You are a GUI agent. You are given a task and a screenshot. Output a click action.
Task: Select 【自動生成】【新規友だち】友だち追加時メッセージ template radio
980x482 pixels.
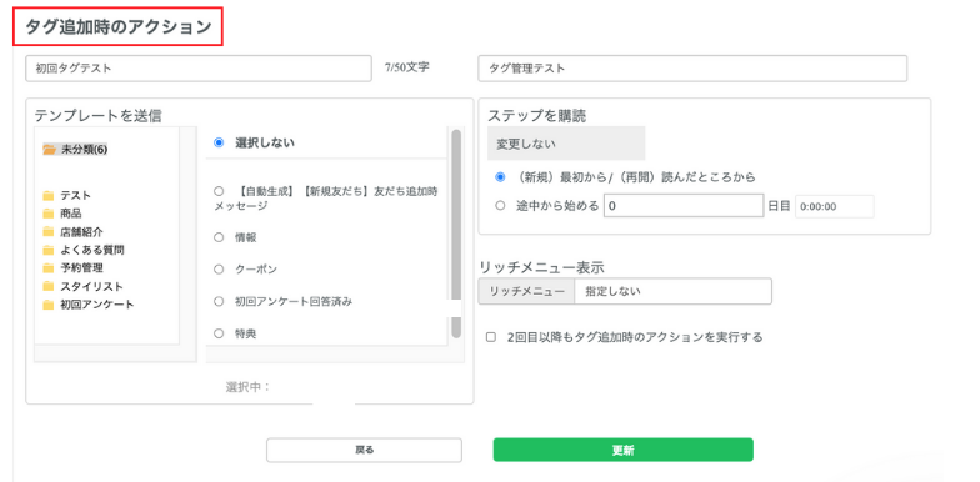click(x=219, y=191)
